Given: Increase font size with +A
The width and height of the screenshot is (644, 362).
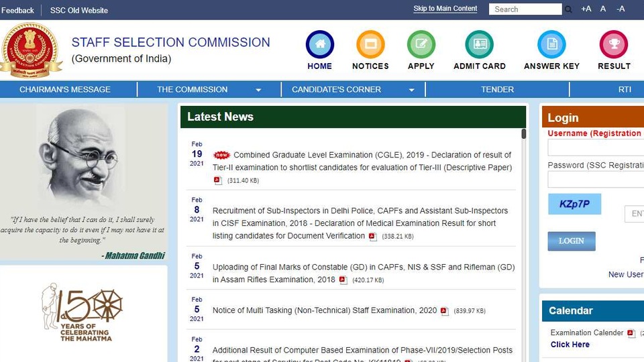Looking at the screenshot, I should (586, 9).
